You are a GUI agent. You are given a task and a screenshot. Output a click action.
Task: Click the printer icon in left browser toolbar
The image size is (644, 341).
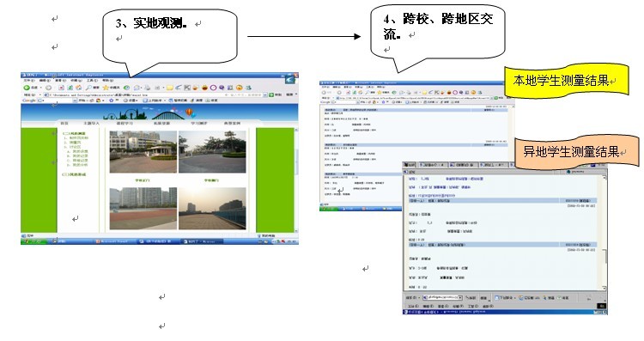[148, 88]
